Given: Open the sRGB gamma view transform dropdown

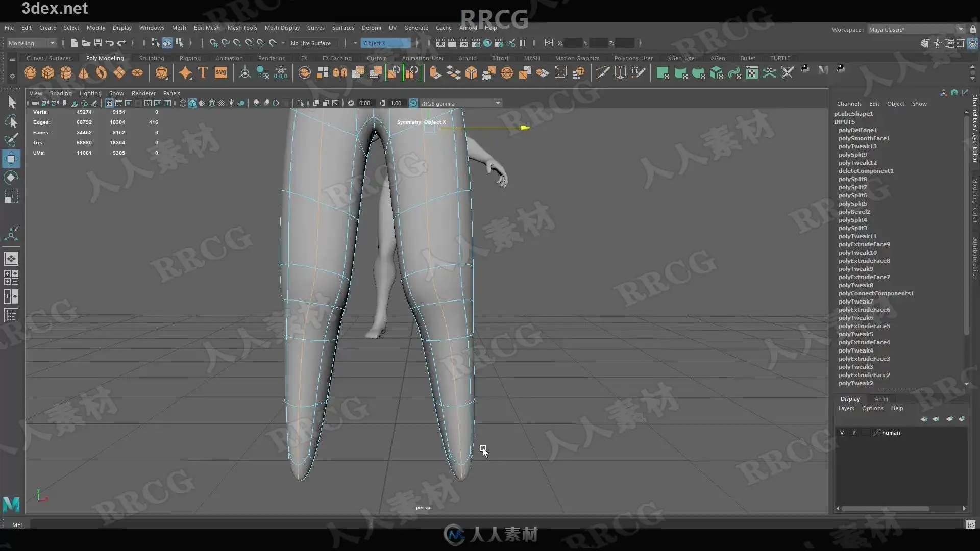Looking at the screenshot, I should point(460,103).
